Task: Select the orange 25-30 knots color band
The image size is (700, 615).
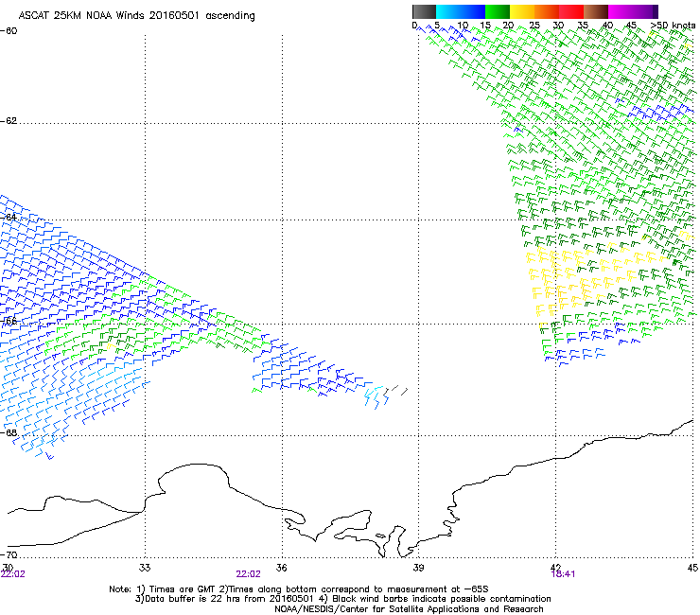Action: [x=547, y=11]
